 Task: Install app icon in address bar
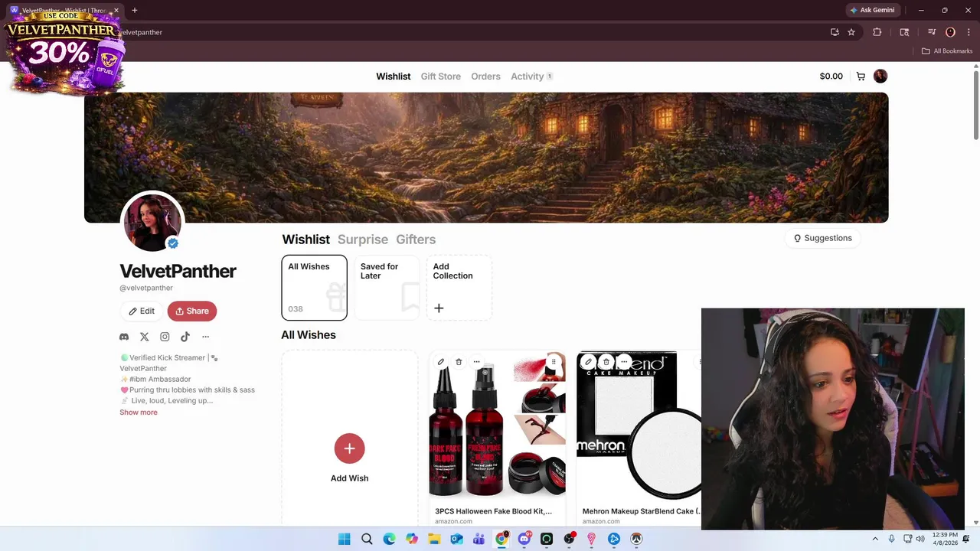pyautogui.click(x=835, y=32)
